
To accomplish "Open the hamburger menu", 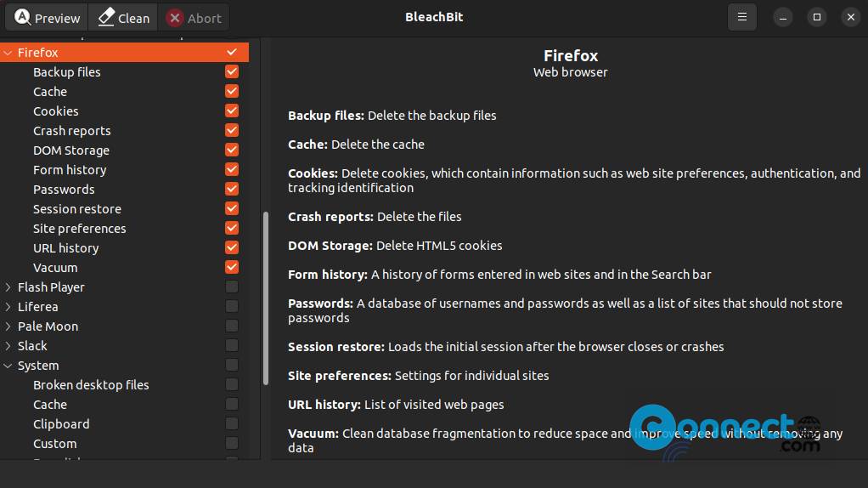I will (741, 17).
